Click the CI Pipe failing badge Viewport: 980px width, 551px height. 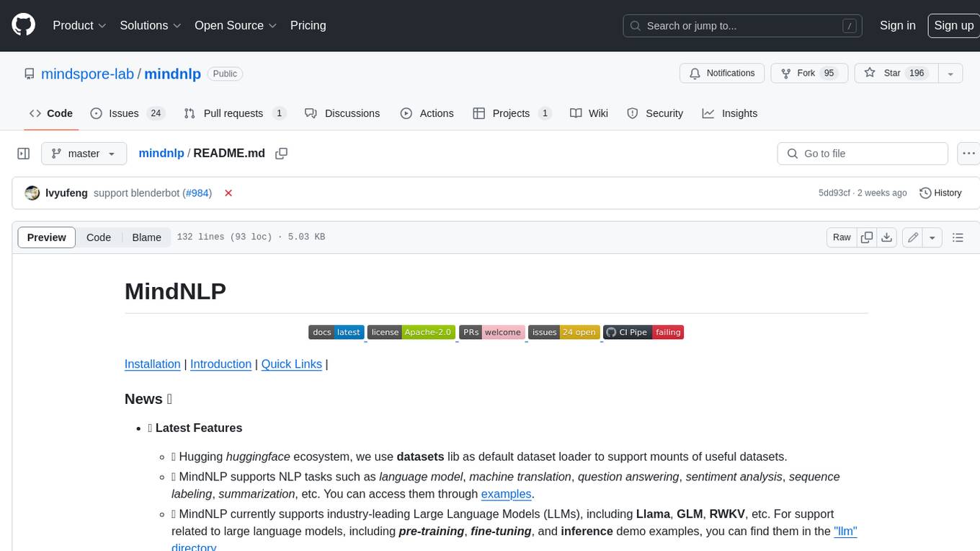click(x=643, y=332)
